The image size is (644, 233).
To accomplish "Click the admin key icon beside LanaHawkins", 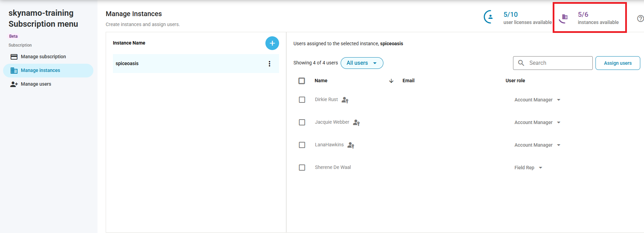I will click(x=351, y=145).
